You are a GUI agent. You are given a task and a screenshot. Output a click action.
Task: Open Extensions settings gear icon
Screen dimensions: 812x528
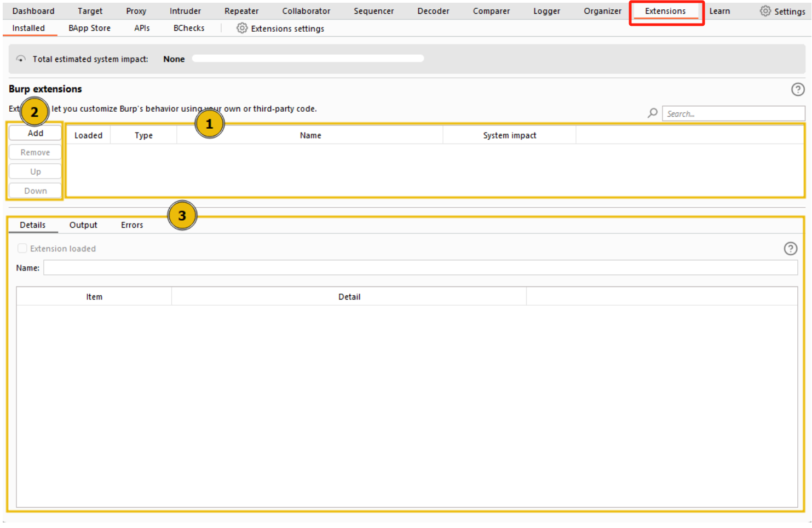pos(241,28)
